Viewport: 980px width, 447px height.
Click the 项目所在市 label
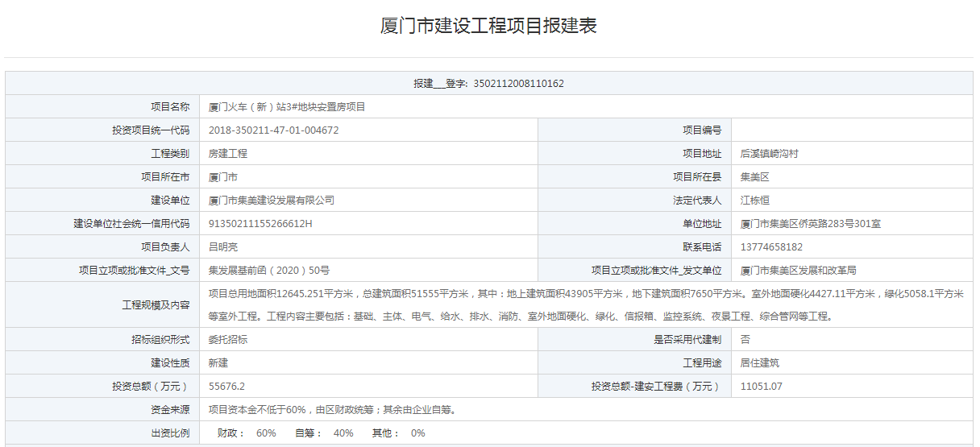tap(165, 177)
